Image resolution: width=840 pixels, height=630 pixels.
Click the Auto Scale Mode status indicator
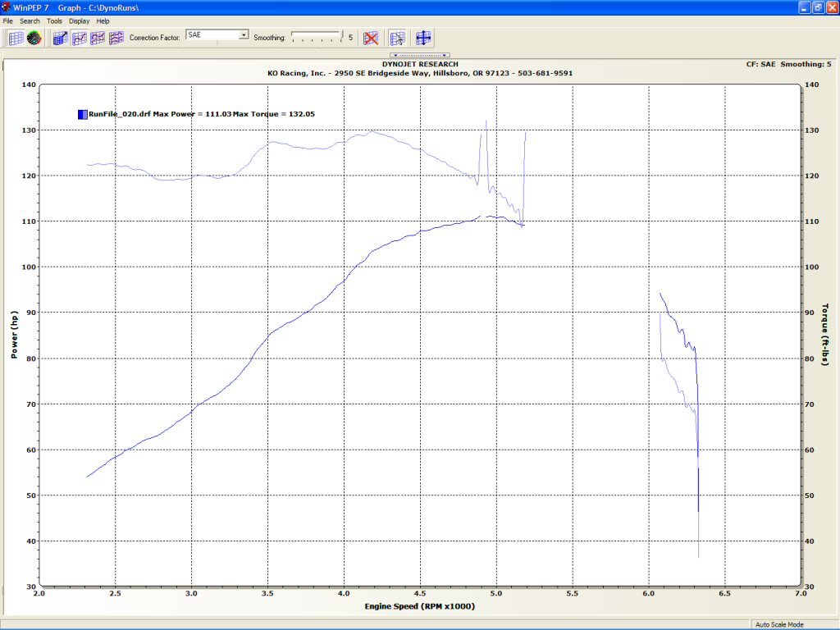[779, 624]
